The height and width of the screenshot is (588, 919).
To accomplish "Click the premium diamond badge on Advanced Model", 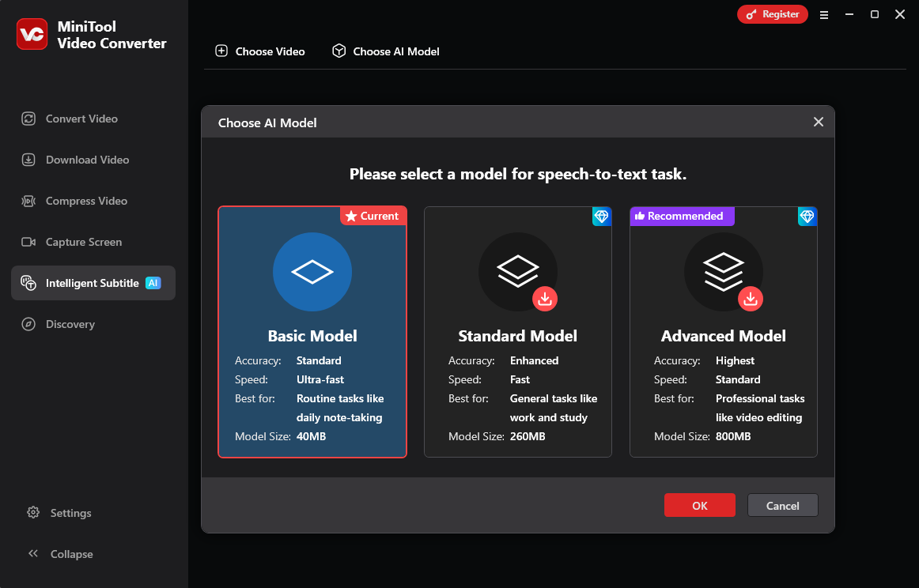I will point(807,216).
